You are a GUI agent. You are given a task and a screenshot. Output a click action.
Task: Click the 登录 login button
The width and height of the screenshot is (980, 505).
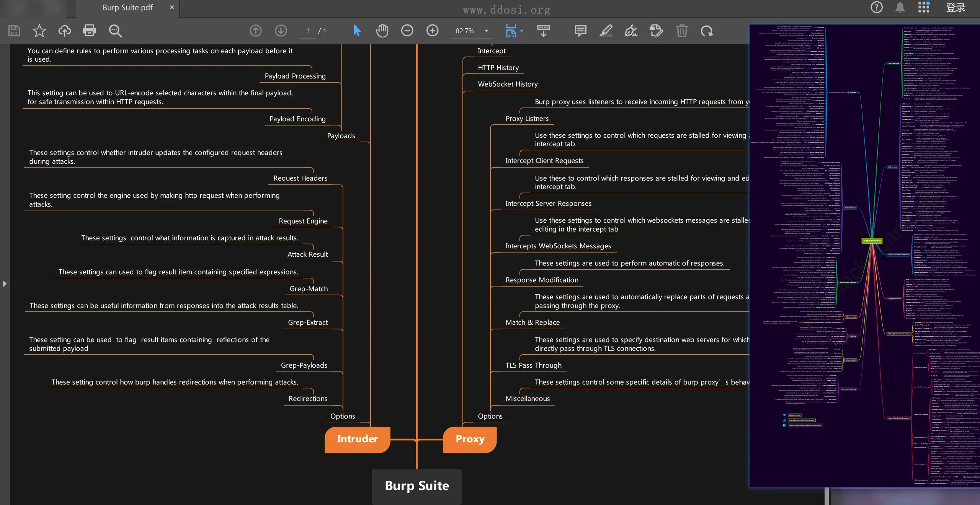pos(955,8)
